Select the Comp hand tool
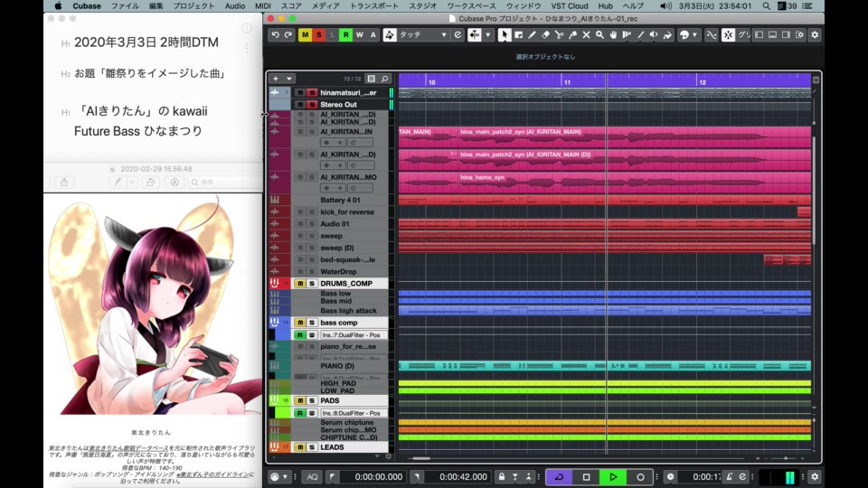Screen dimensions: 868x488 pyautogui.click(x=613, y=35)
